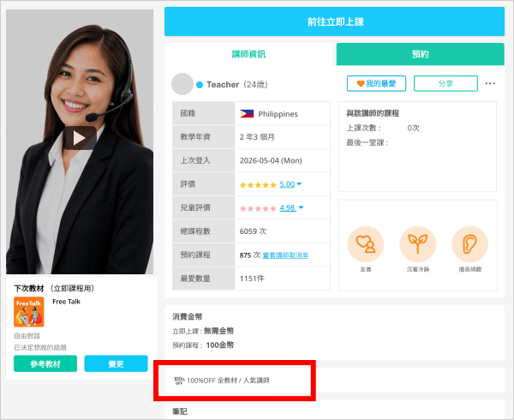Click the '100金幣' reservation cost text

[x=220, y=345]
